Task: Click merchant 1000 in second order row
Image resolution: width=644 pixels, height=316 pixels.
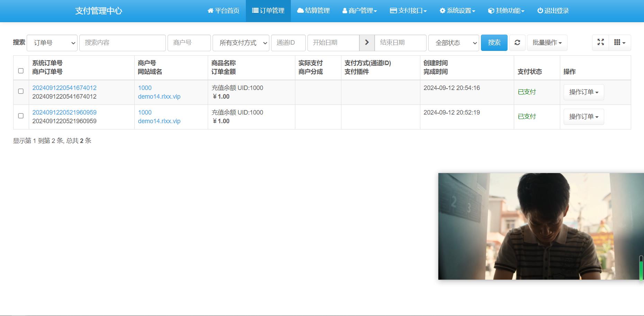Action: [x=145, y=112]
